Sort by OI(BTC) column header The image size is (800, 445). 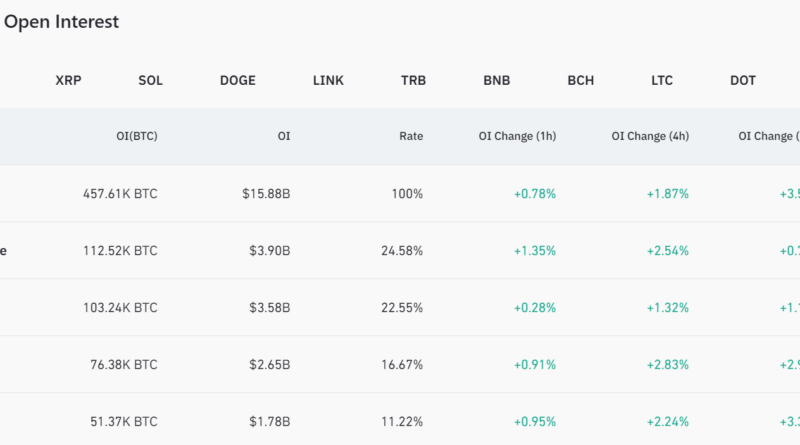pyautogui.click(x=137, y=136)
